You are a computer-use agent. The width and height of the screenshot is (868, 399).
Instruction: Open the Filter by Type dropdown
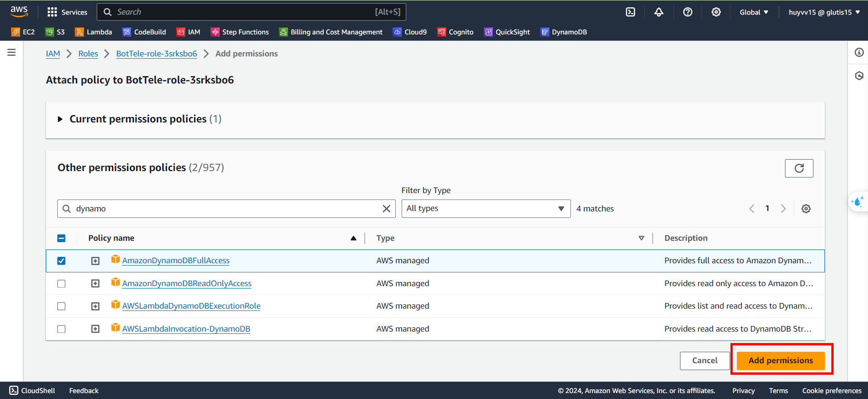[486, 209]
